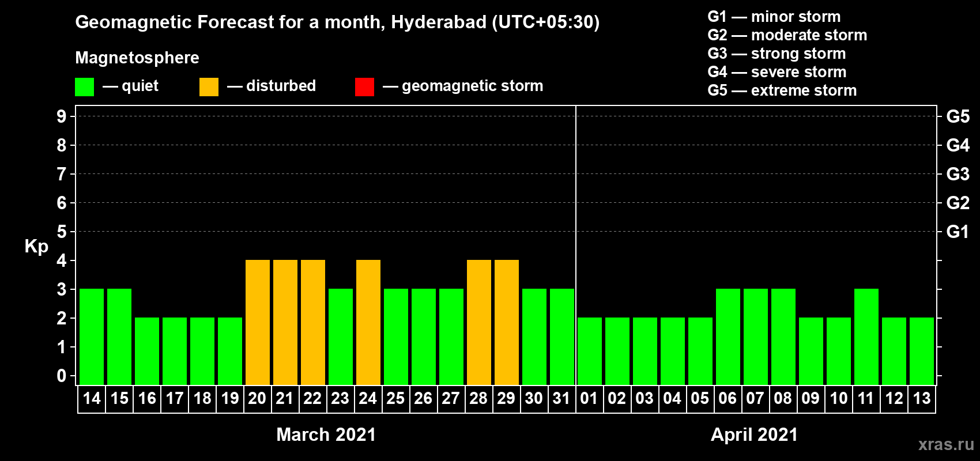The height and width of the screenshot is (461, 980).
Task: Click date label 15 on axis
Action: pyautogui.click(x=119, y=398)
